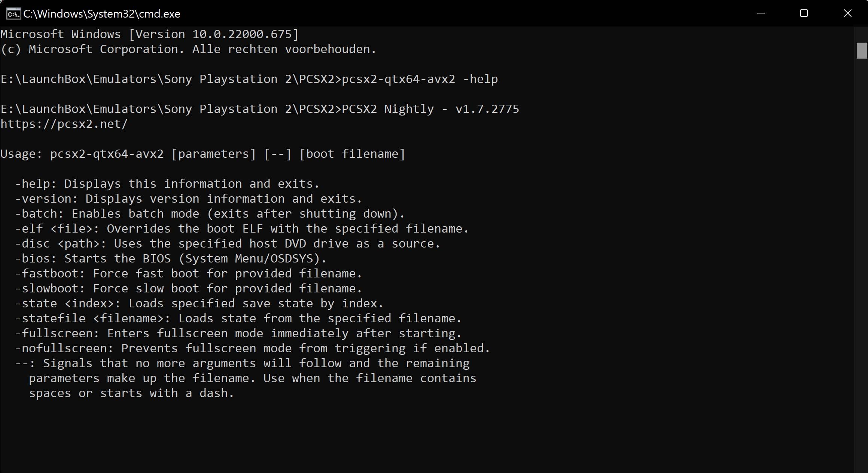Click the -elf <file> option line
The width and height of the screenshot is (868, 473).
pos(242,228)
